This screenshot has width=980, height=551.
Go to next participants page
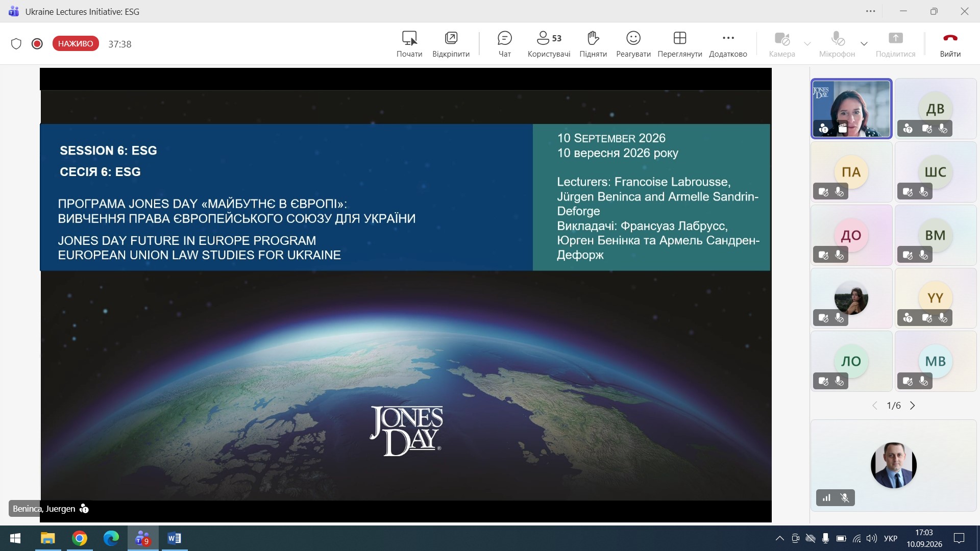(913, 406)
